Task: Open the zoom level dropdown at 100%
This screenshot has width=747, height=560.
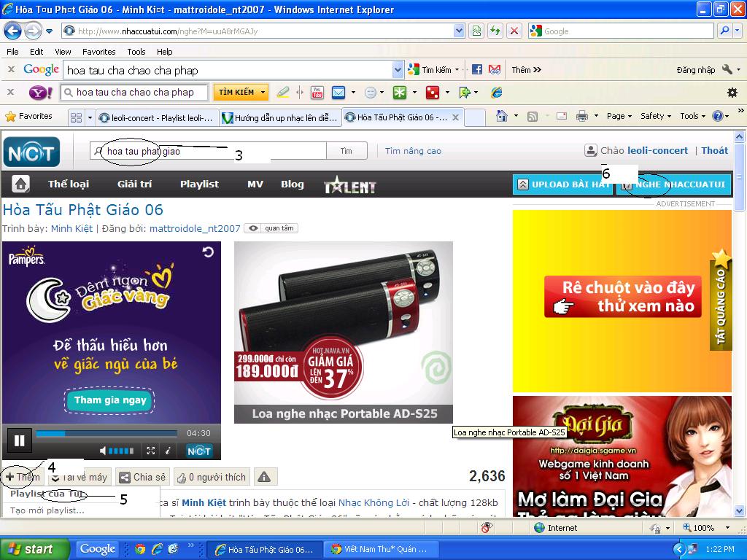Action: (x=727, y=528)
